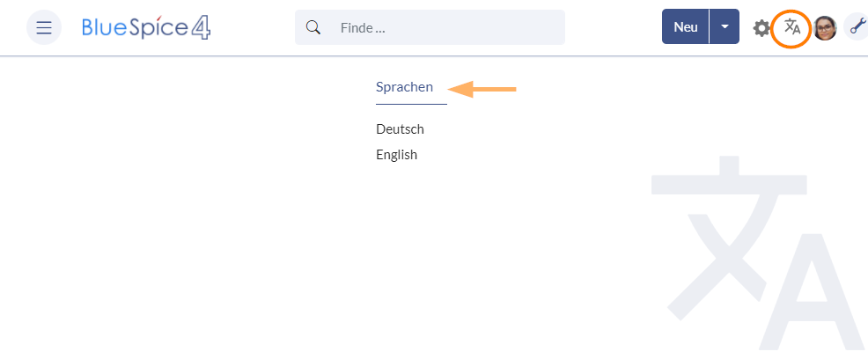This screenshot has width=868, height=359.
Task: Click the Neu button
Action: (685, 26)
